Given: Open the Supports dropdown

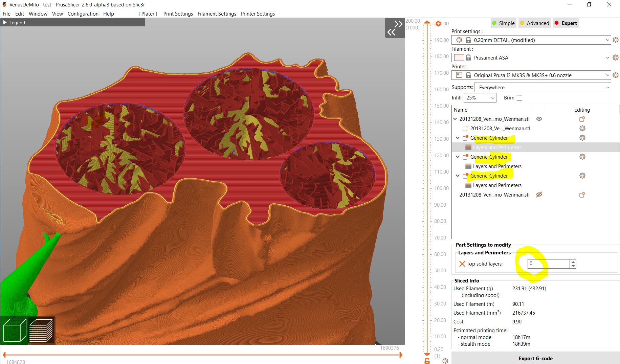Looking at the screenshot, I should click(542, 87).
